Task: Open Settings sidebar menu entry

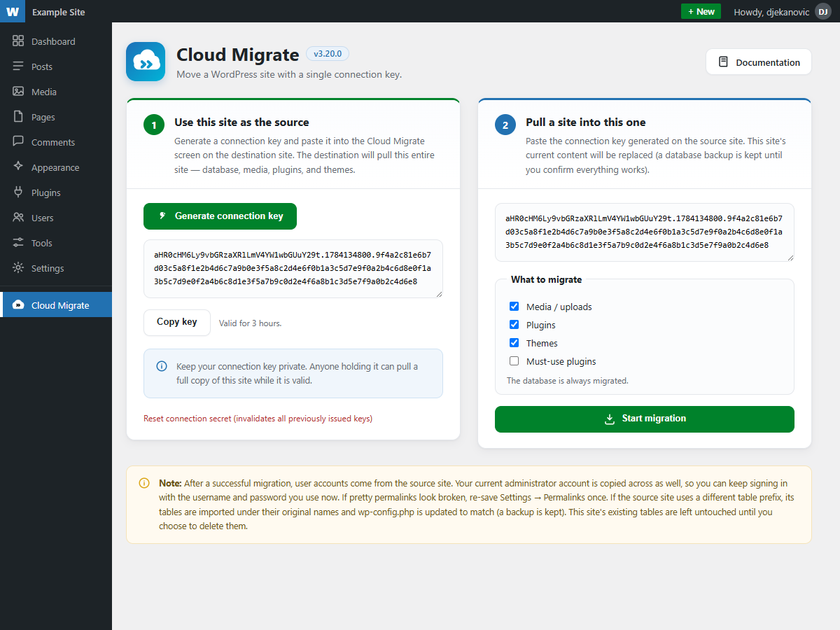Action: pyautogui.click(x=56, y=268)
